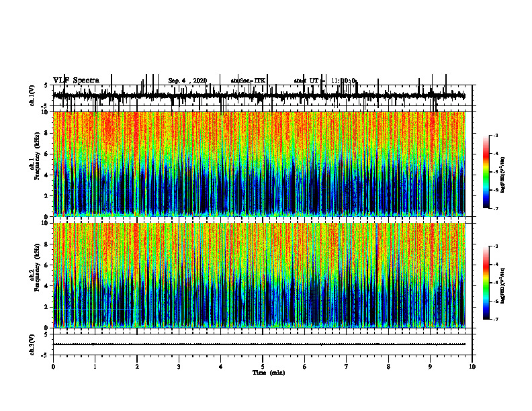Click the ch.1 colorbar log(PSD) label
The image size is (532, 411).
point(503,175)
